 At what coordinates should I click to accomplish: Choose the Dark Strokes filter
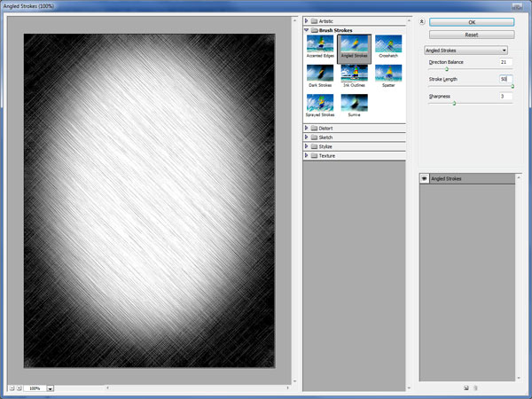[320, 74]
